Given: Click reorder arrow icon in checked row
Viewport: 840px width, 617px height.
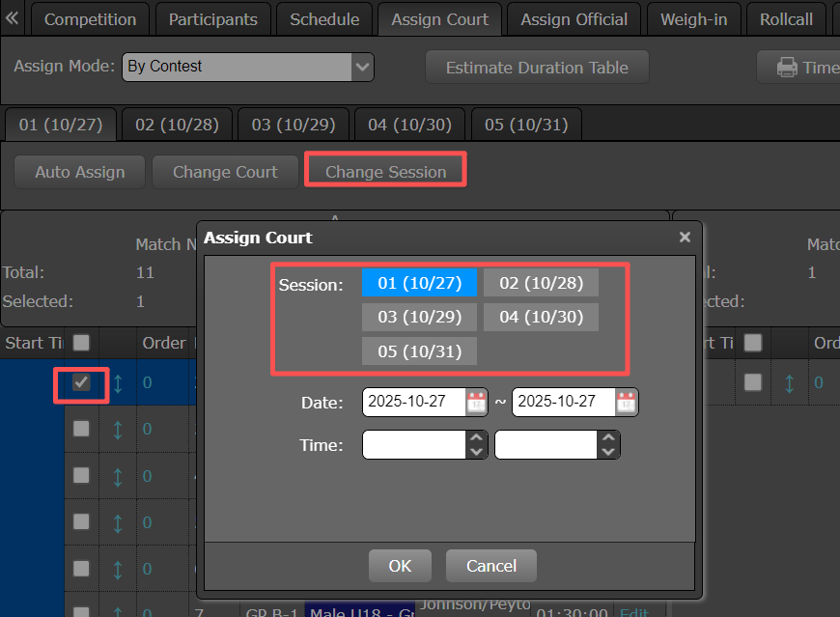Looking at the screenshot, I should [118, 383].
